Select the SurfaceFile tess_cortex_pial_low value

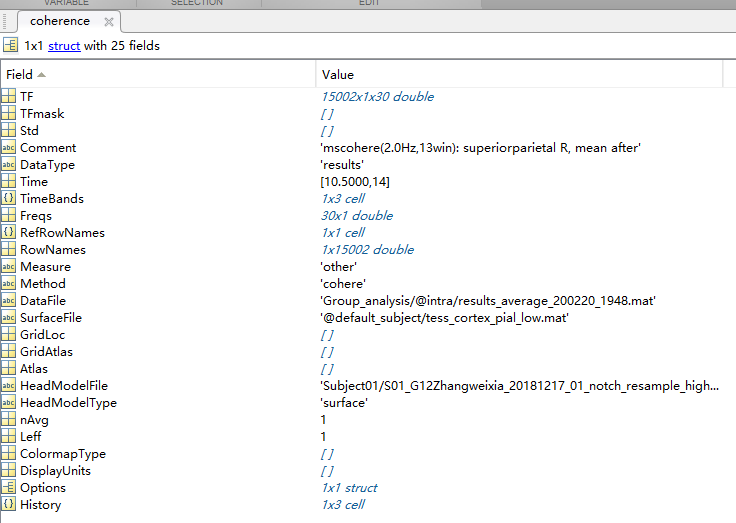pos(444,318)
